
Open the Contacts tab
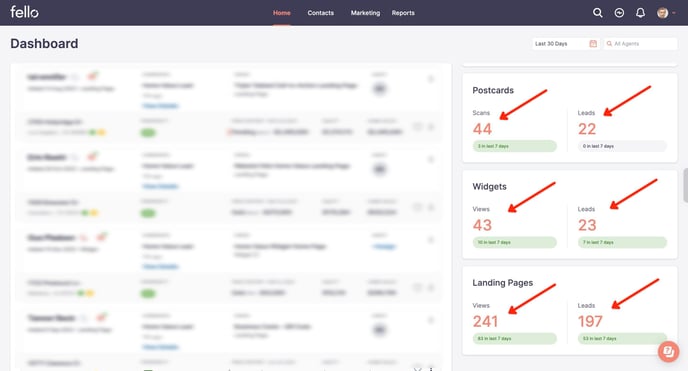[320, 13]
